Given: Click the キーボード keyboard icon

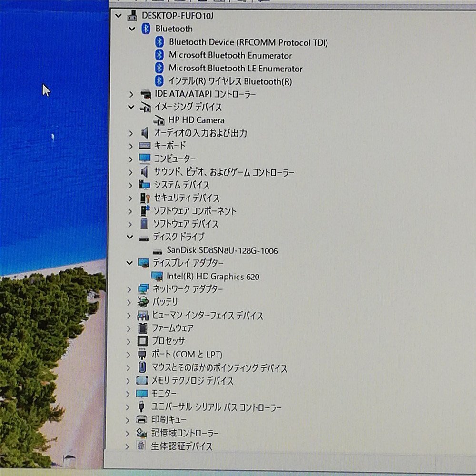Looking at the screenshot, I should (x=145, y=146).
